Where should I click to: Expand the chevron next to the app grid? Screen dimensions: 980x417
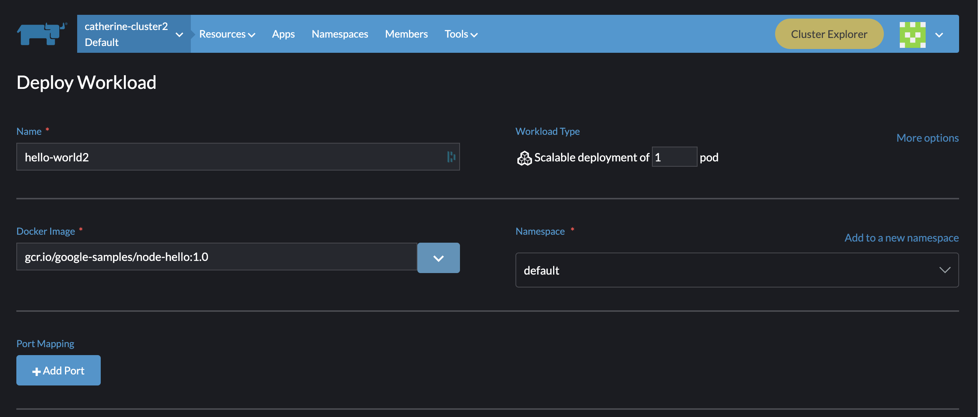939,35
